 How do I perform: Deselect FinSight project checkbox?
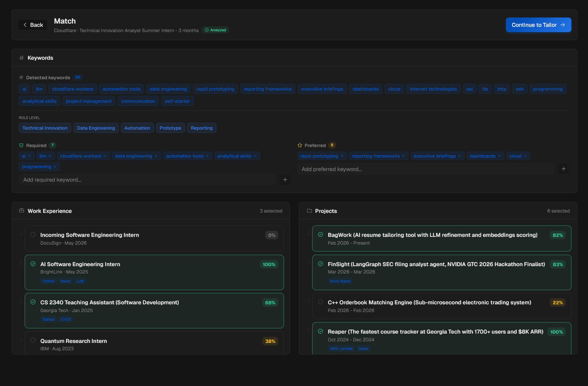tap(320, 264)
